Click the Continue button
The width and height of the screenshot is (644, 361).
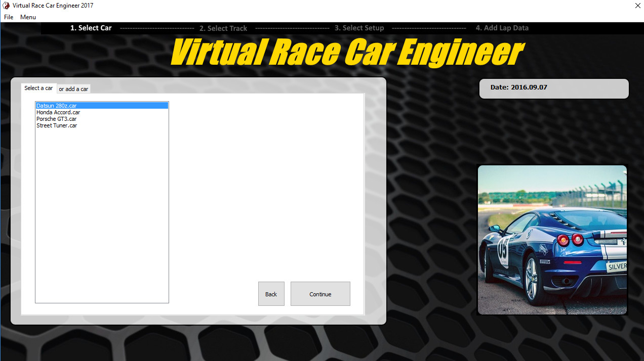320,294
